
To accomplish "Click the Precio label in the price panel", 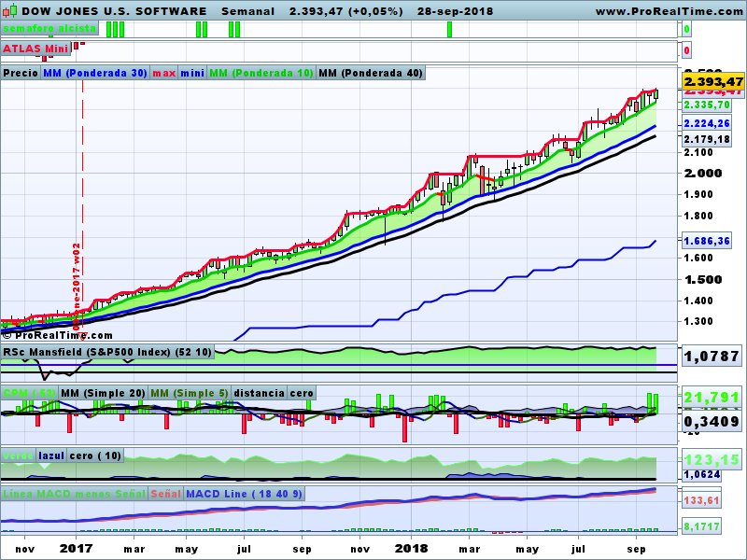I will click(x=21, y=73).
